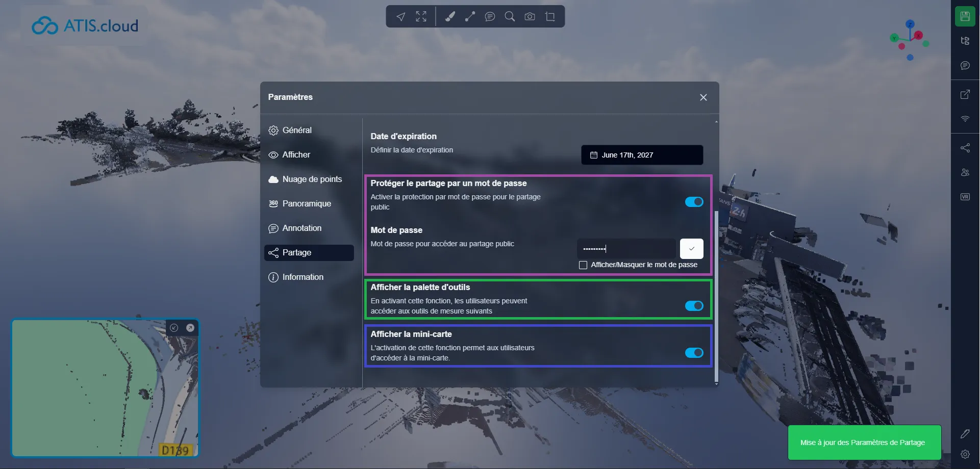Select the crop tool in toolbar
The height and width of the screenshot is (469, 980).
tap(550, 17)
